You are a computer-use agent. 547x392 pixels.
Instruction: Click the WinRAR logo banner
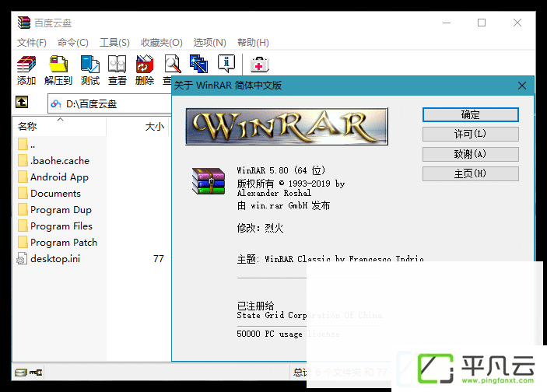click(x=287, y=126)
